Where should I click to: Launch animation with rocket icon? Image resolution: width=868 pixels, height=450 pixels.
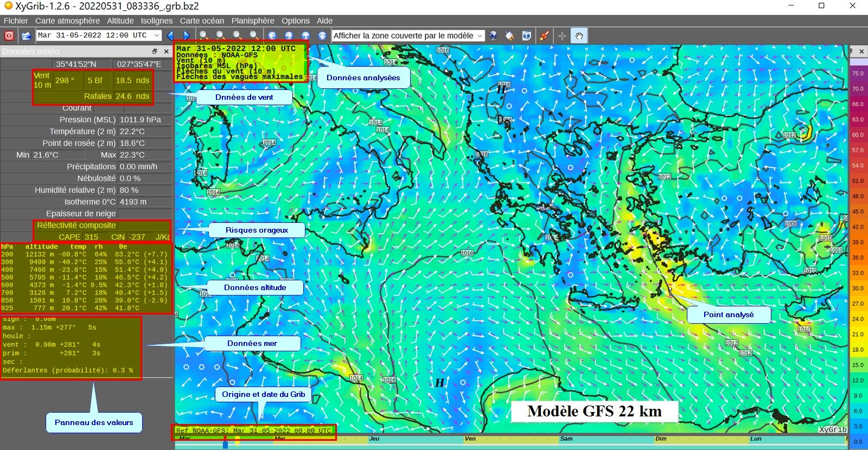pyautogui.click(x=544, y=36)
